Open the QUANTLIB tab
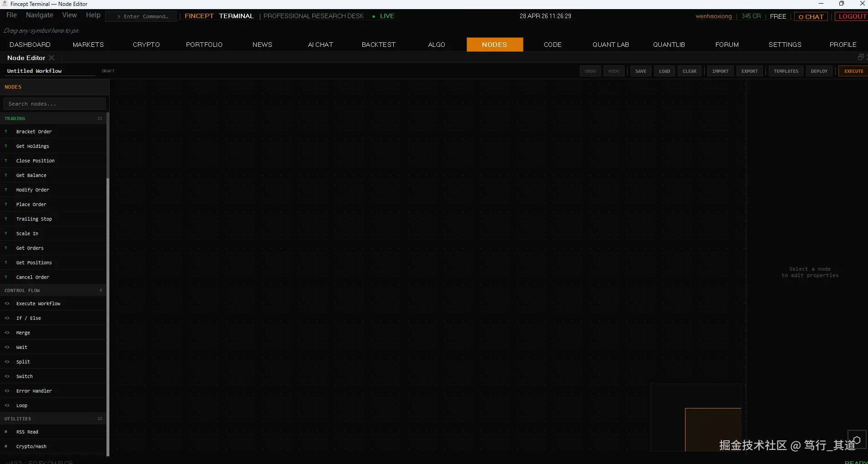This screenshot has width=868, height=464. (x=669, y=45)
